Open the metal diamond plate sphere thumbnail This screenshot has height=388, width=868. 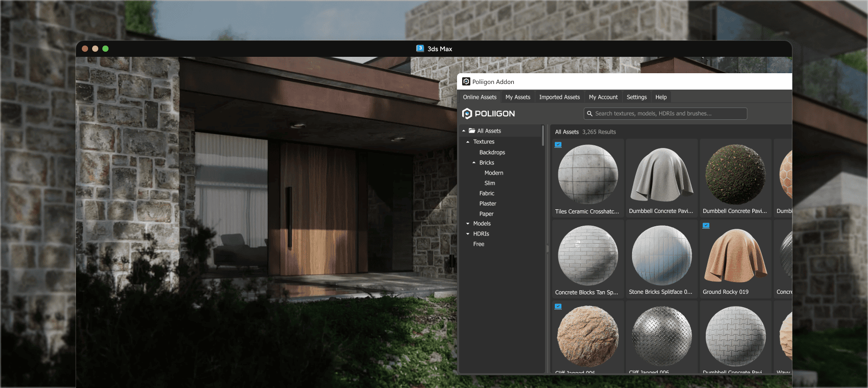click(x=662, y=336)
